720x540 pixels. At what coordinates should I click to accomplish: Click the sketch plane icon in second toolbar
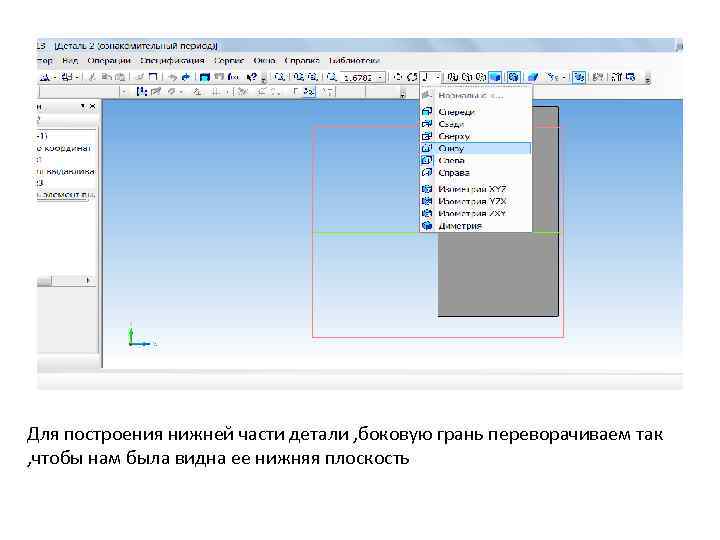coord(156,92)
